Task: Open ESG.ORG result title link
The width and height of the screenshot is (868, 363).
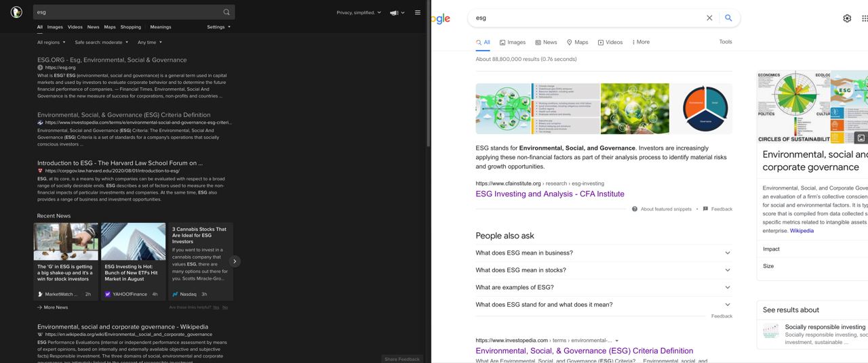Action: click(x=112, y=60)
